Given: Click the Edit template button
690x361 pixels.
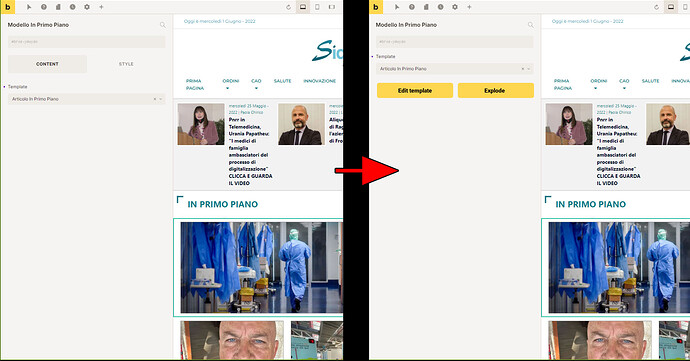Looking at the screenshot, I should tap(415, 90).
